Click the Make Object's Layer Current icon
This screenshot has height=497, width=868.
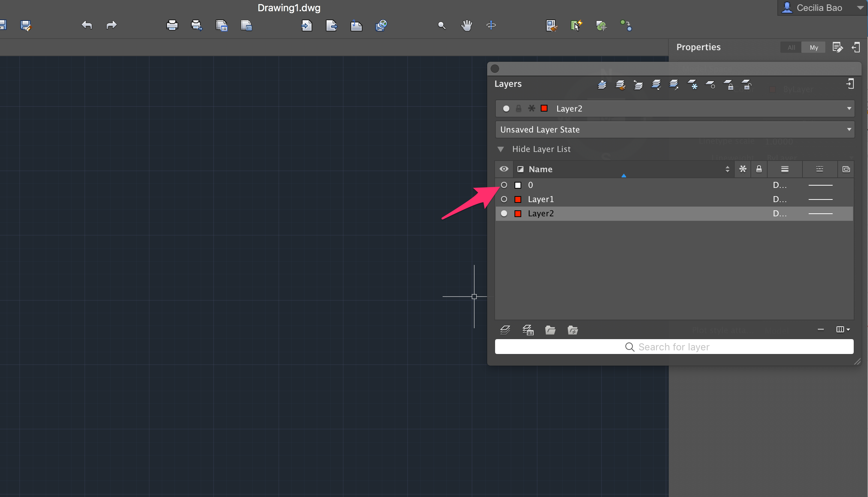[x=602, y=85]
